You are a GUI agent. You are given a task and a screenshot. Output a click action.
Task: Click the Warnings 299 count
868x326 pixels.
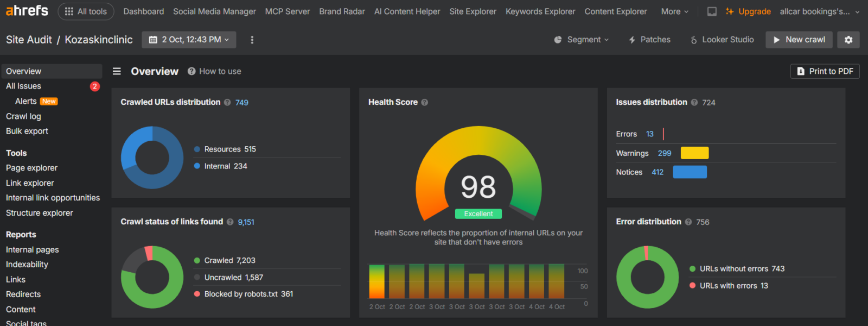pyautogui.click(x=665, y=153)
